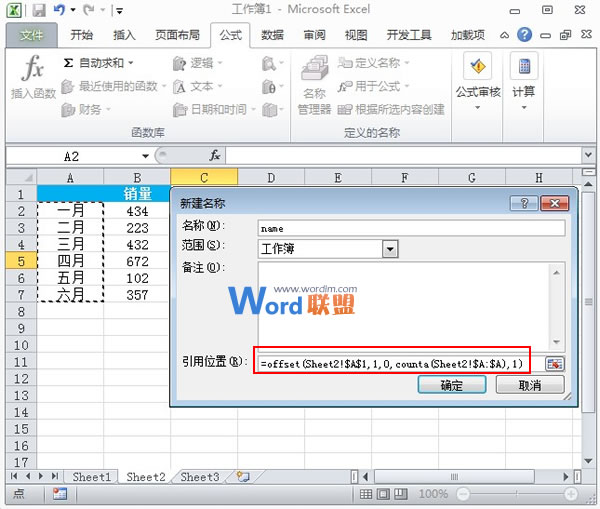The width and height of the screenshot is (600, 509).
Task: Click the 100% zoom level text
Action: tap(433, 494)
